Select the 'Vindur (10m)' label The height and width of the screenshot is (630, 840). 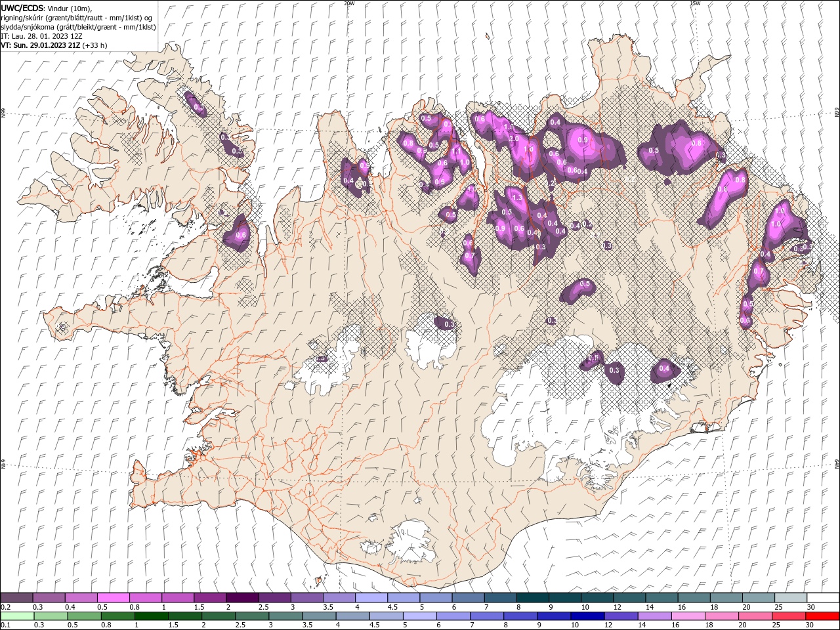pyautogui.click(x=70, y=8)
